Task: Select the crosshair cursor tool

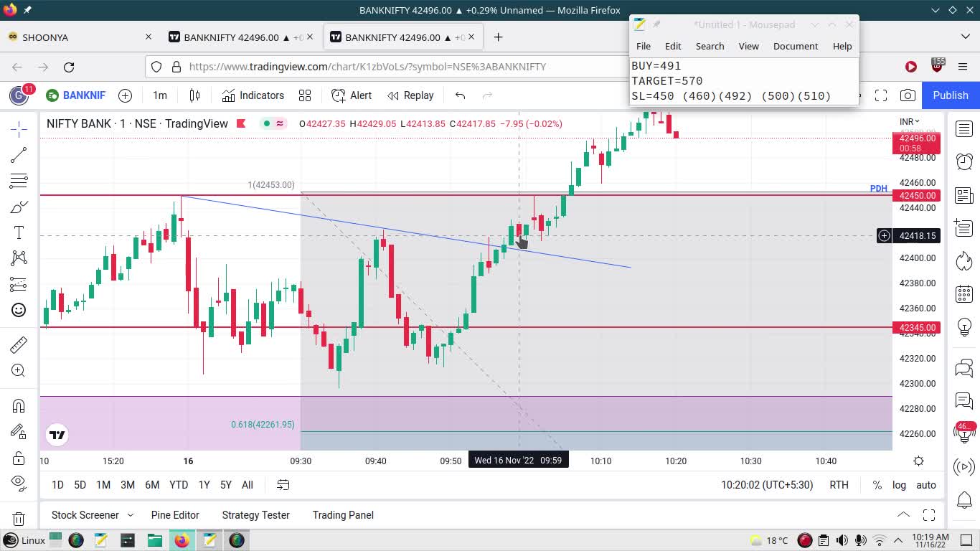Action: pyautogui.click(x=19, y=129)
